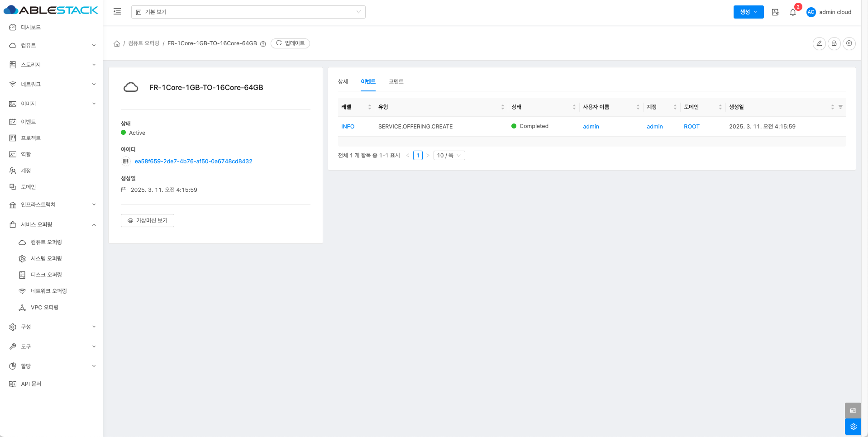Viewport: 868px width, 437px height.
Task: Expand the 컴퓨트 sidebar menu
Action: pyautogui.click(x=52, y=45)
